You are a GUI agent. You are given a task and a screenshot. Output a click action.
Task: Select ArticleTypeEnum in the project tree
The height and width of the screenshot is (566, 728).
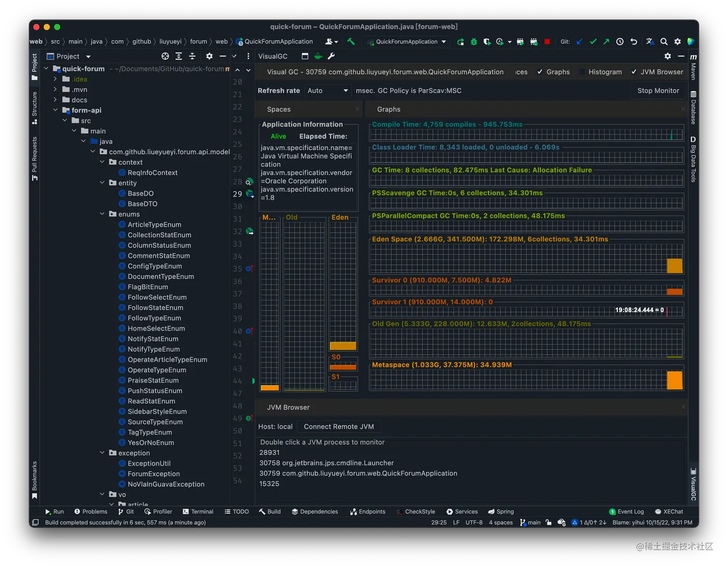coord(154,225)
